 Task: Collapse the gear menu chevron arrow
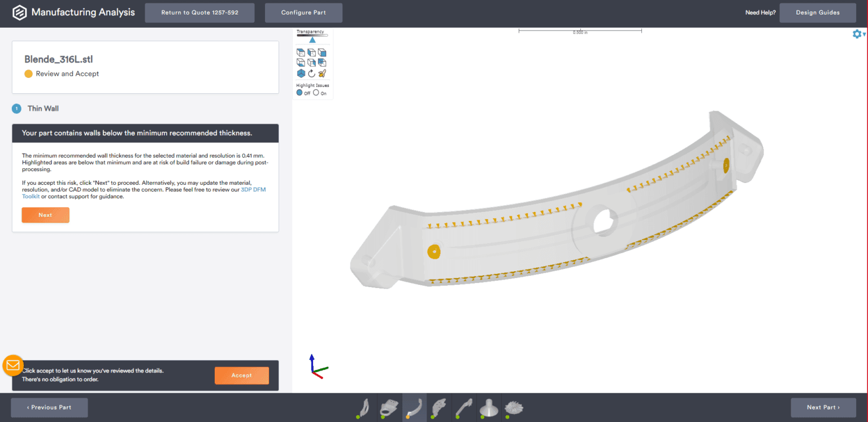click(863, 34)
